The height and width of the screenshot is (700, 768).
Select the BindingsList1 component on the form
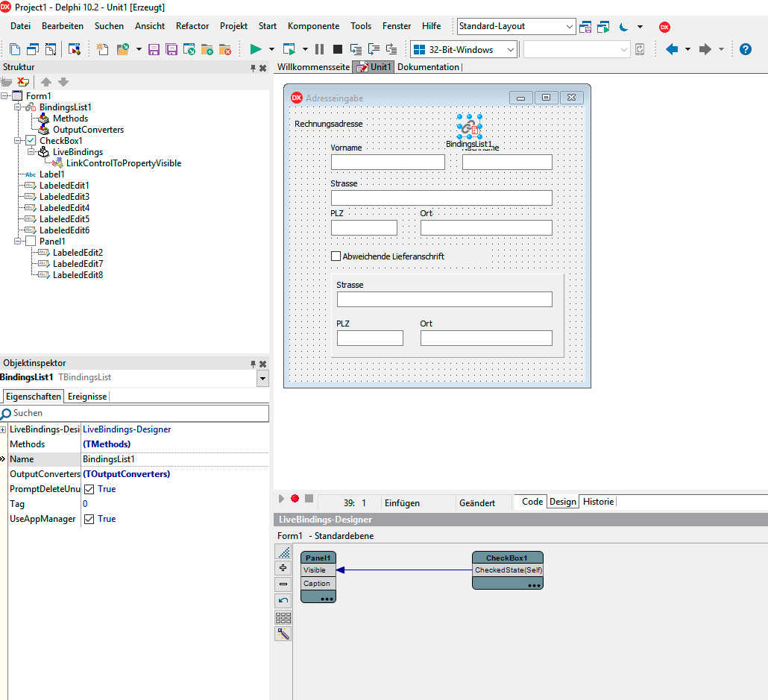469,127
